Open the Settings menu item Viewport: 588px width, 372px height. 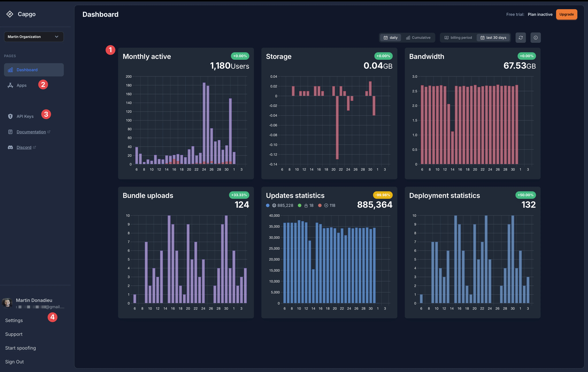click(14, 320)
